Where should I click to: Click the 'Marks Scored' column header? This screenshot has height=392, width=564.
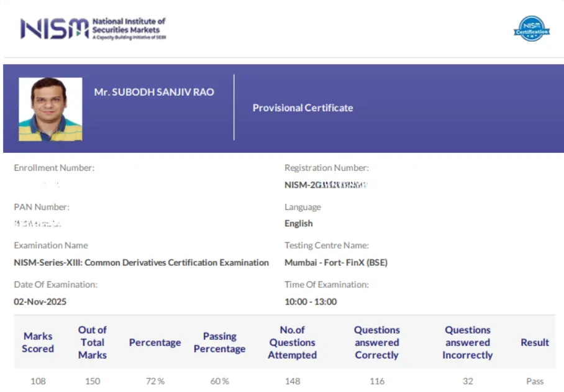(x=38, y=342)
